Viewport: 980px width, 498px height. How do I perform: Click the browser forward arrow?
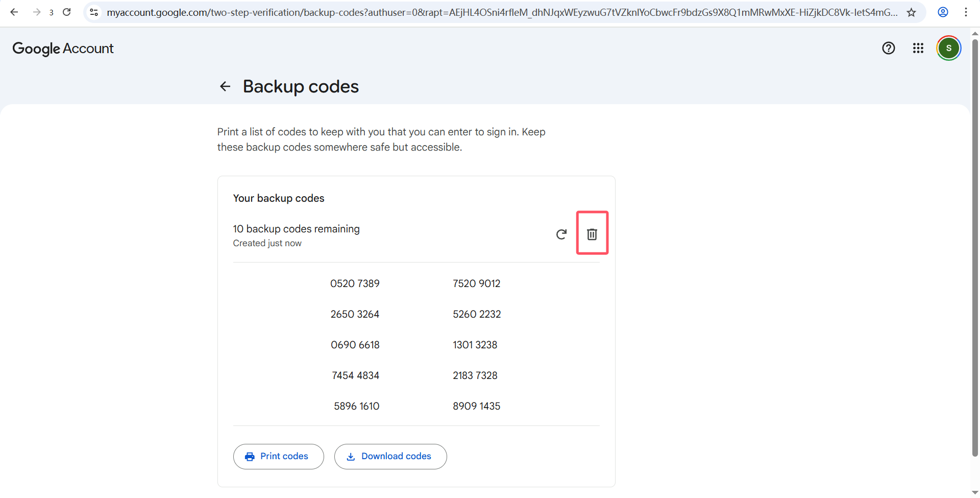click(x=37, y=12)
